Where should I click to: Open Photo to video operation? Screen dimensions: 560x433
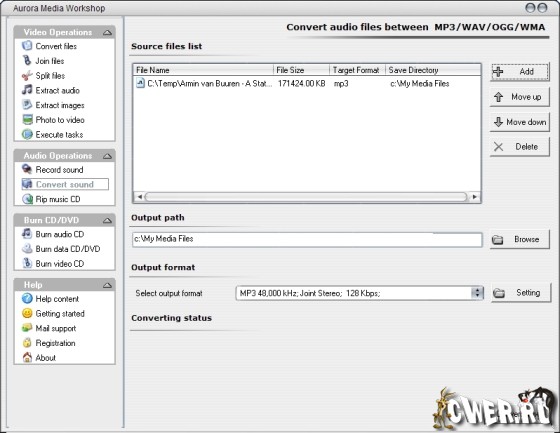point(60,120)
